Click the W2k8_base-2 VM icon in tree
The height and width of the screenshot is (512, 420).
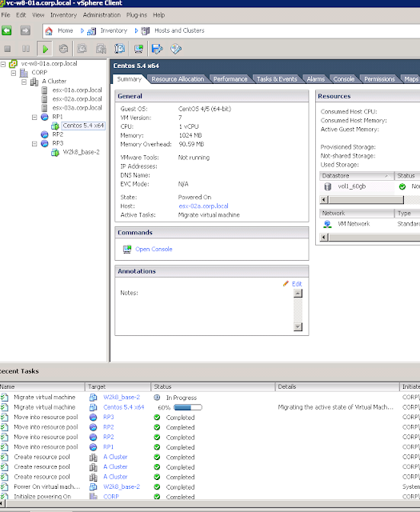tap(55, 152)
